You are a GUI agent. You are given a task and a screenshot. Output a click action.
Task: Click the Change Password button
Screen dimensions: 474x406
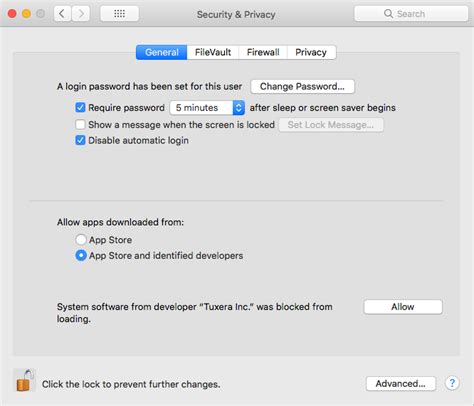click(302, 86)
